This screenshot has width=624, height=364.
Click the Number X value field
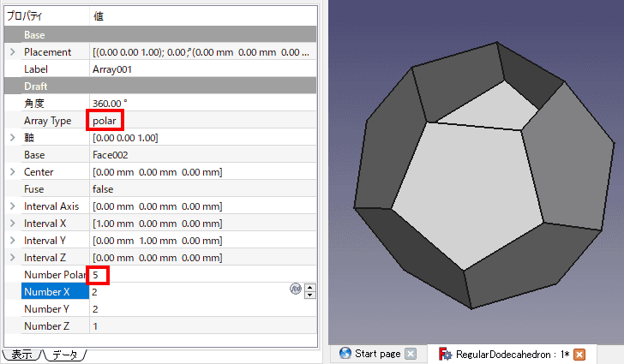point(189,291)
